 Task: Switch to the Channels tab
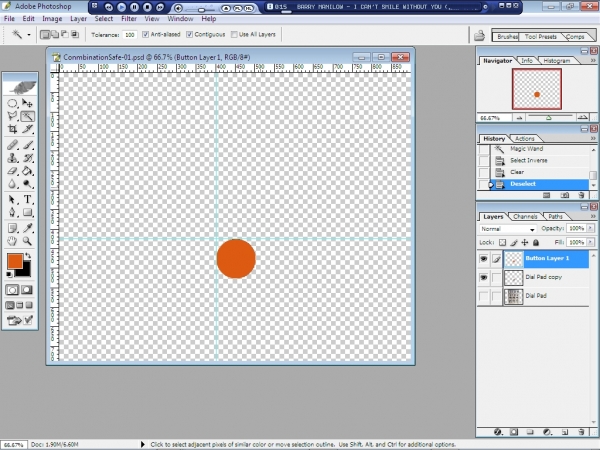525,217
